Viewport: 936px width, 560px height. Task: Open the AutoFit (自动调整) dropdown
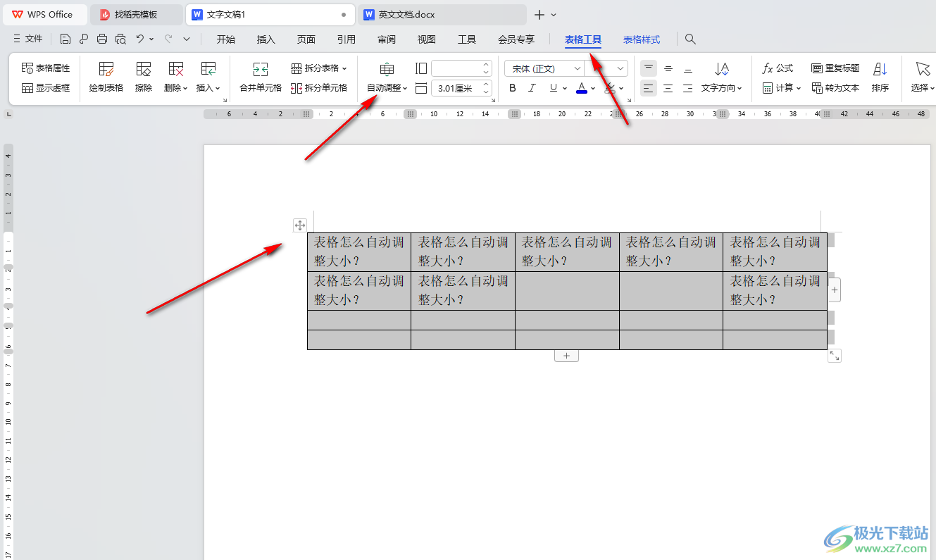(387, 77)
